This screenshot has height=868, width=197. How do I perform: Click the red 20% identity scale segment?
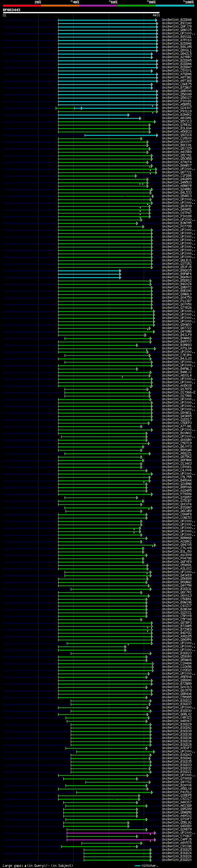click(x=22, y=6)
